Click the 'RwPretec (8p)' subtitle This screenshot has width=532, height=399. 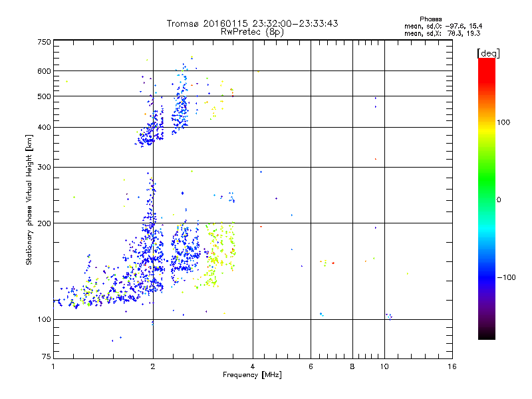(x=252, y=32)
